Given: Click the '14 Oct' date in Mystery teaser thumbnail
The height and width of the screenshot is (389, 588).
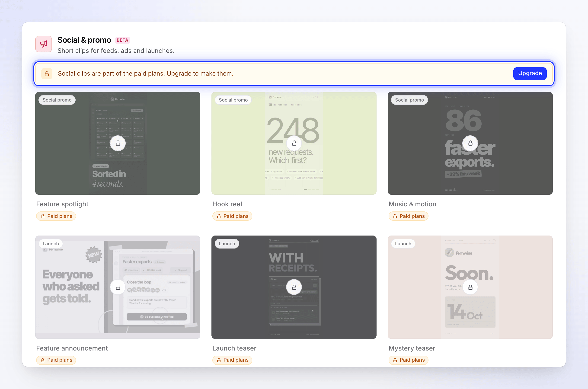Looking at the screenshot, I should click(x=465, y=312).
